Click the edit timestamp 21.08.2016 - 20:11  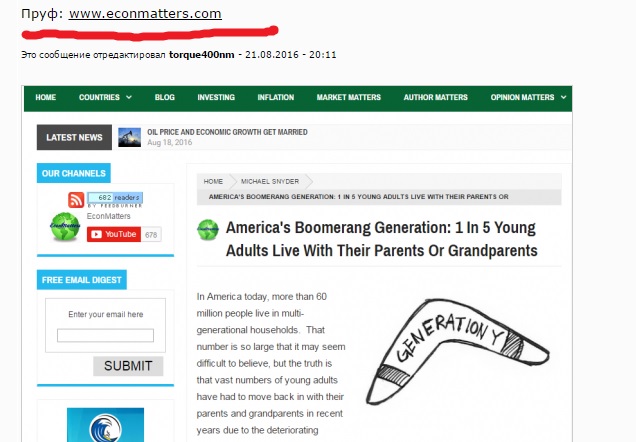[x=291, y=55]
